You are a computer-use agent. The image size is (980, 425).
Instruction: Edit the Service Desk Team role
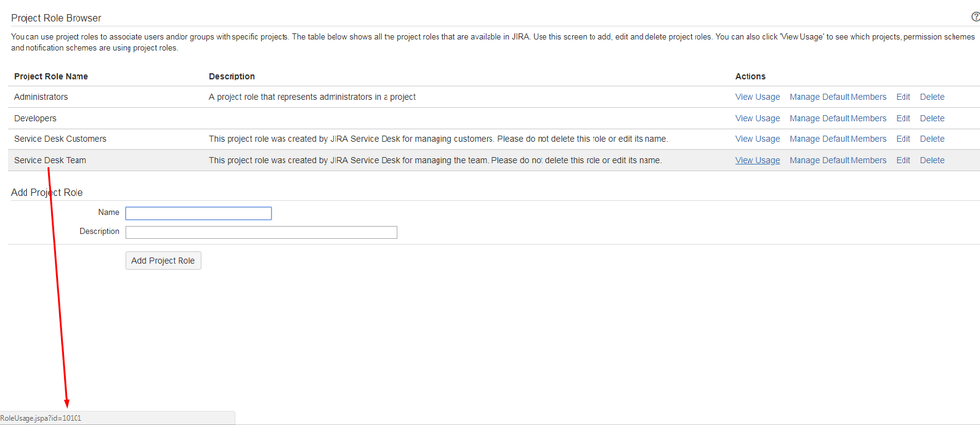click(x=903, y=160)
